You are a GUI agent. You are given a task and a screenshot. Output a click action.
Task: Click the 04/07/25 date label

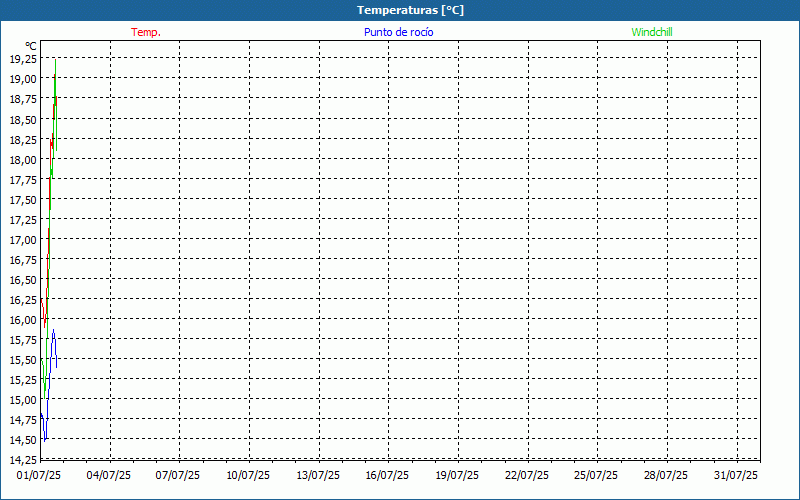click(109, 476)
